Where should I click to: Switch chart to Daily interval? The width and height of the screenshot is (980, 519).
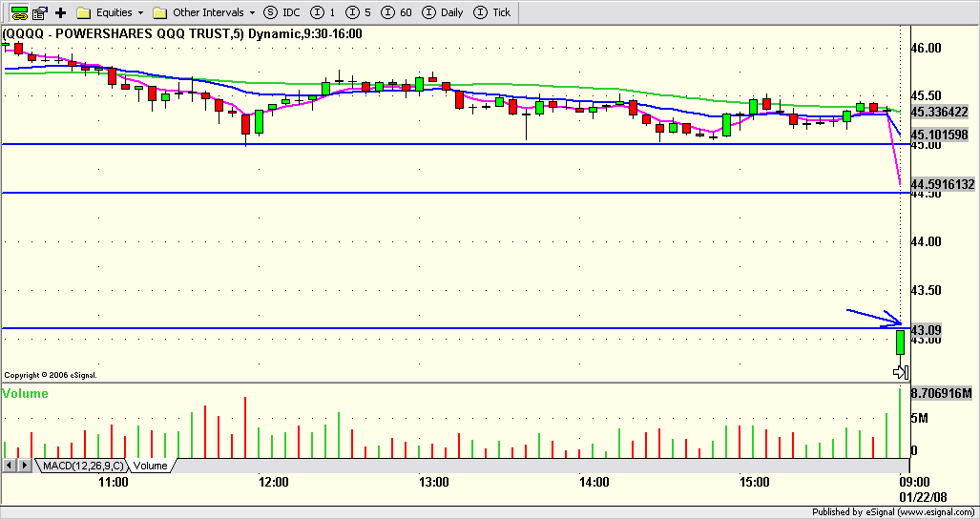(x=443, y=11)
